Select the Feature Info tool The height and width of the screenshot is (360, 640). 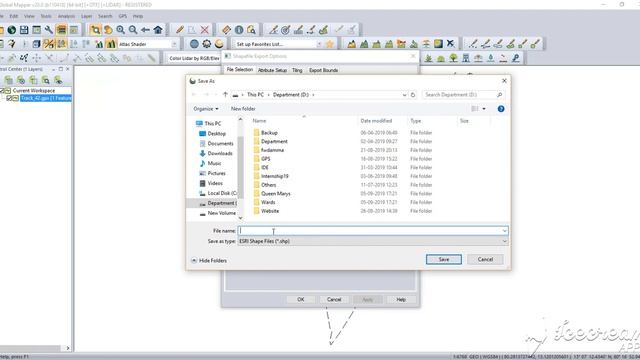coord(239,30)
